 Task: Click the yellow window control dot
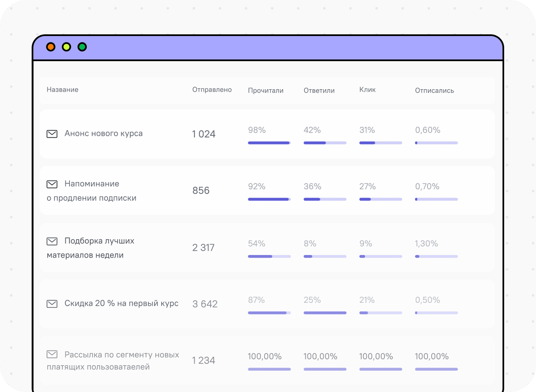pos(67,47)
